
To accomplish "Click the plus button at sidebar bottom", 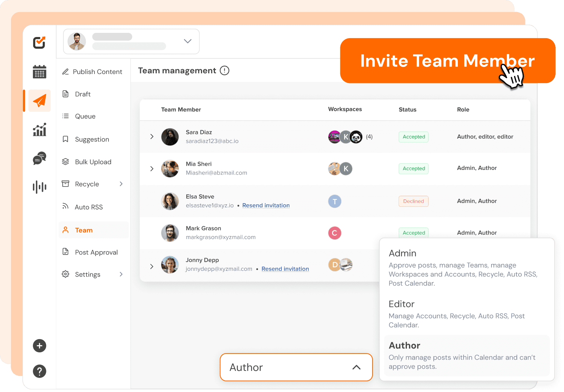I will click(x=39, y=346).
